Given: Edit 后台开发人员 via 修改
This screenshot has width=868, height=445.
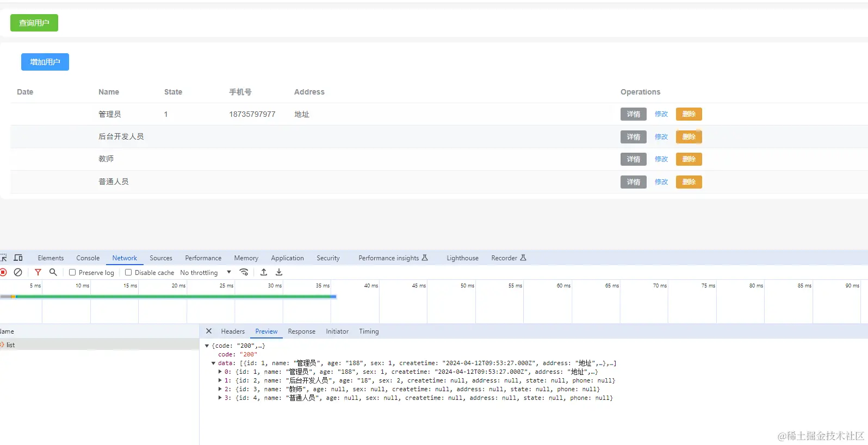Looking at the screenshot, I should (661, 137).
